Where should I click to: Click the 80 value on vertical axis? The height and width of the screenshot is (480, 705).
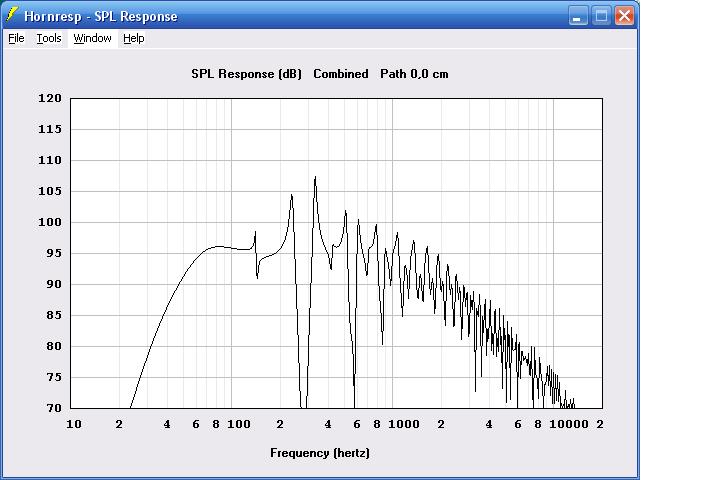point(54,347)
